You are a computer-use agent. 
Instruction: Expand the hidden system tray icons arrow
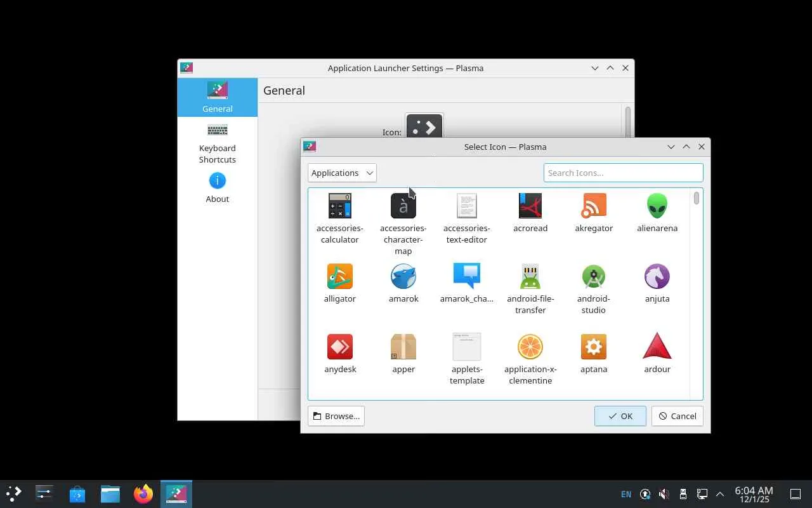[x=720, y=494]
